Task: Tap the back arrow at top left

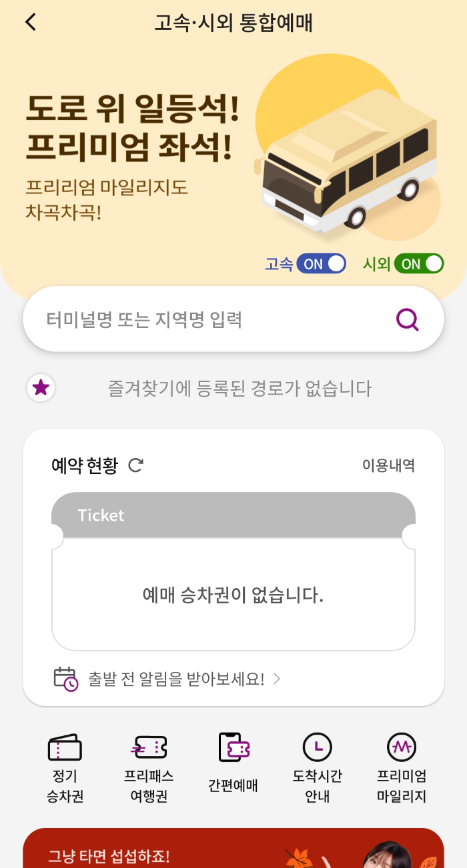Action: tap(29, 22)
